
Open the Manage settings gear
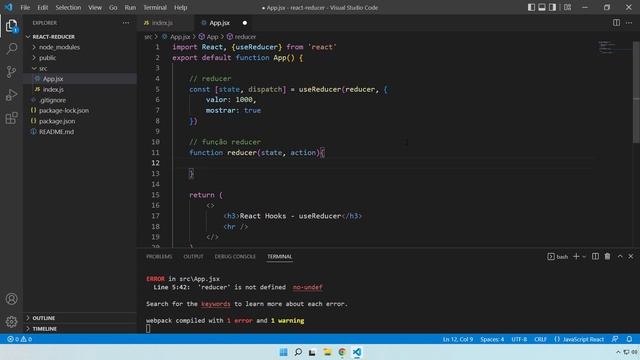tap(11, 322)
